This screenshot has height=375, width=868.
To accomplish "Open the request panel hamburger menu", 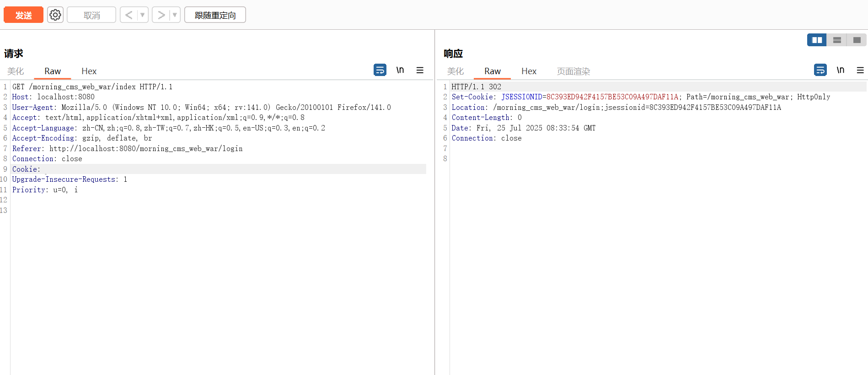I will (420, 70).
